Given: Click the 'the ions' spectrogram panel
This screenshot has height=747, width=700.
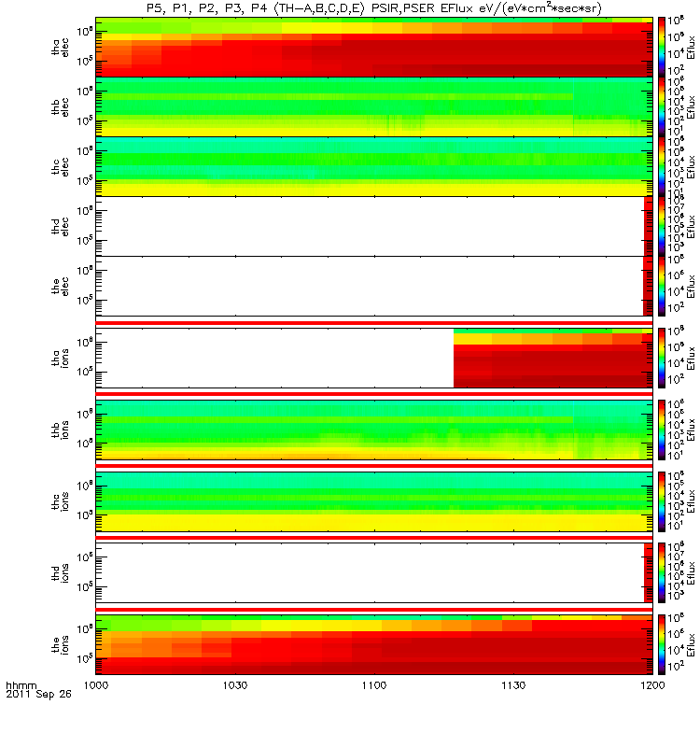Looking at the screenshot, I should [374, 644].
